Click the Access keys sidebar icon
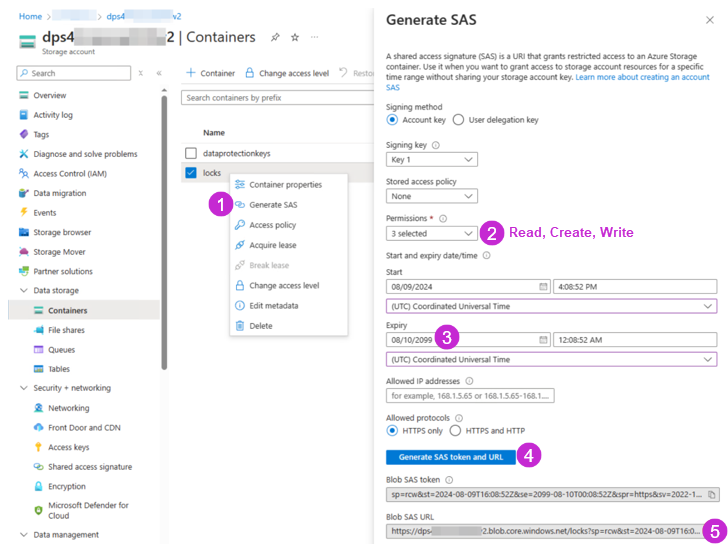This screenshot has height=550, width=728. (39, 447)
